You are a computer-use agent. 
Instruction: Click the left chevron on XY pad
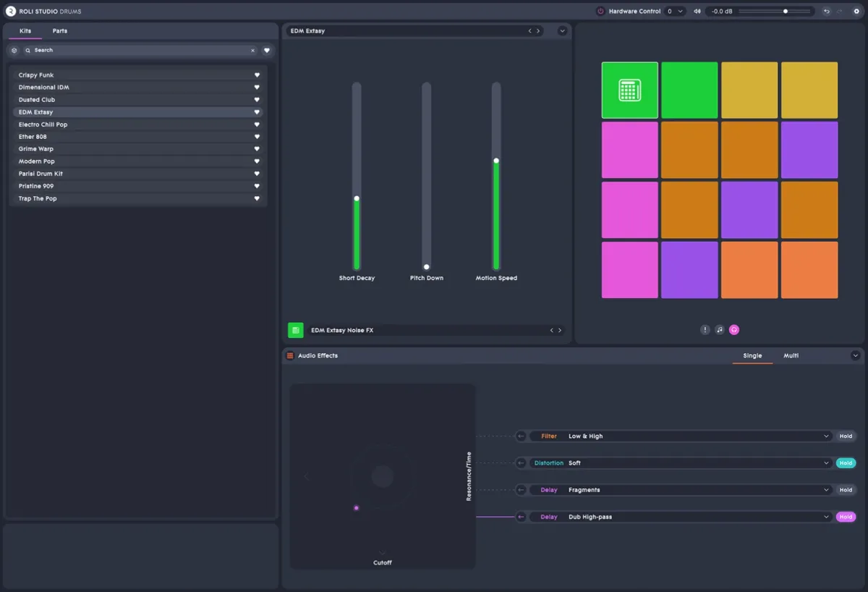pos(307,477)
